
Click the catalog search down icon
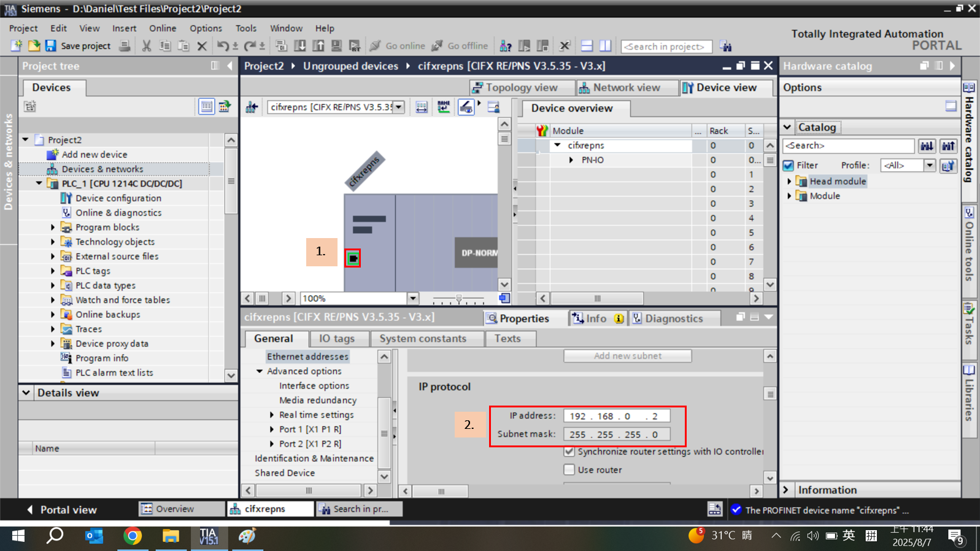pyautogui.click(x=927, y=145)
